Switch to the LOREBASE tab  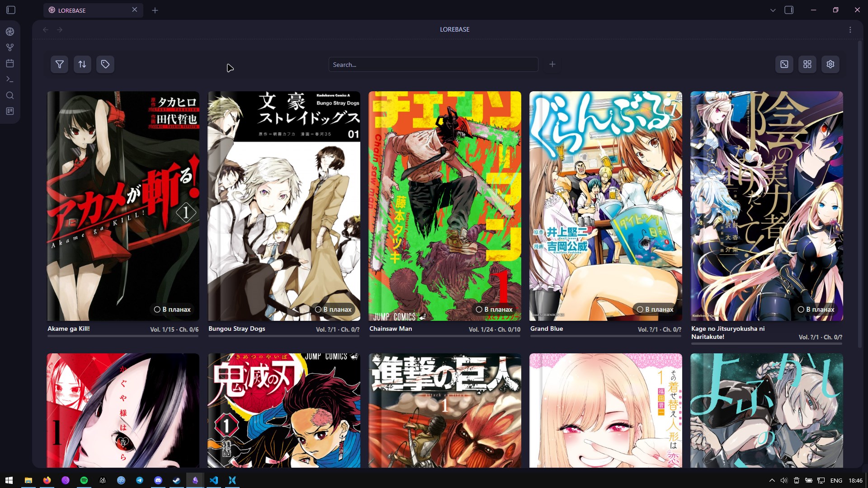pos(93,10)
